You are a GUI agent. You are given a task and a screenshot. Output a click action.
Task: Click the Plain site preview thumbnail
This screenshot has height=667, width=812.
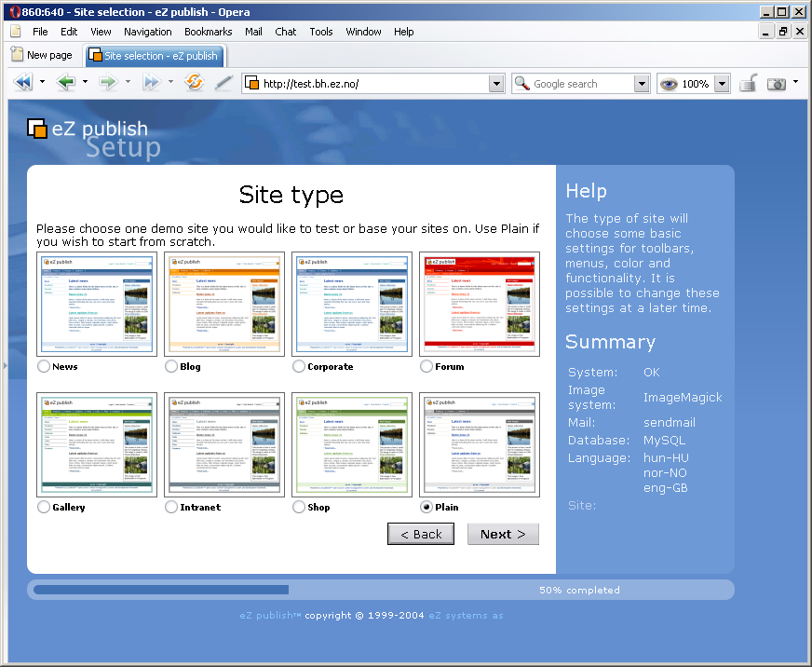point(479,444)
